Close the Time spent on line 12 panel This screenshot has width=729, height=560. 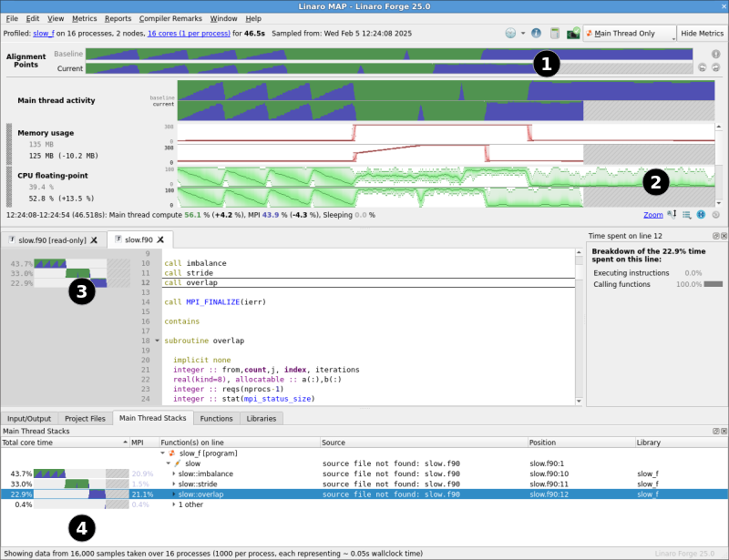(x=724, y=236)
